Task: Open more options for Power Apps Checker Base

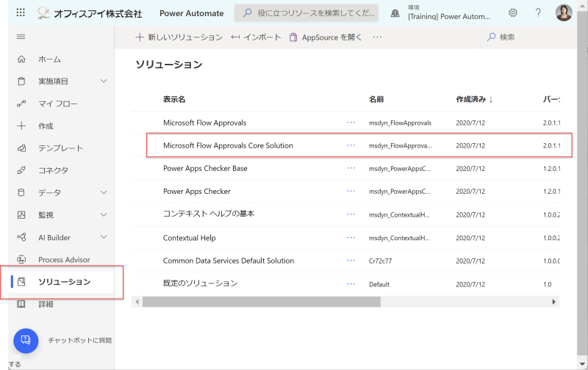Action: [x=351, y=168]
